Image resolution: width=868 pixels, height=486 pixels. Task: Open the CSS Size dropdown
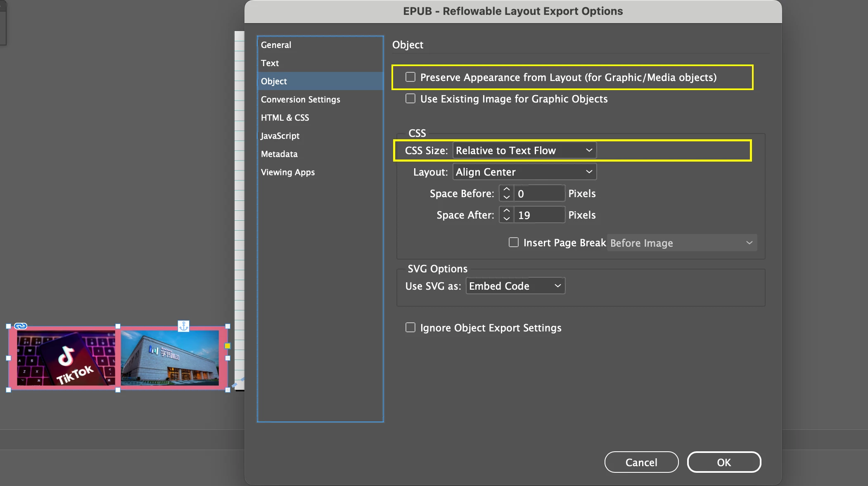524,150
